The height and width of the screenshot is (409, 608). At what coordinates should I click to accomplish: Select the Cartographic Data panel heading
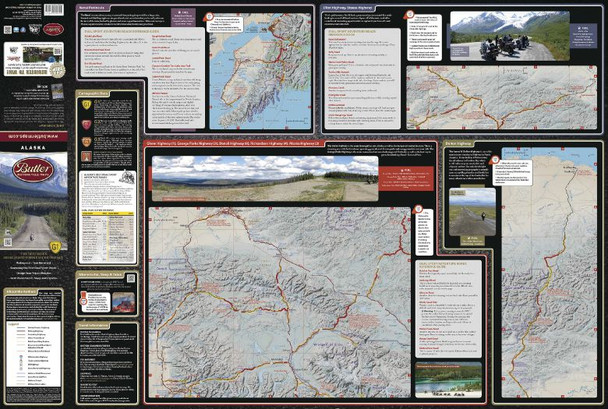pos(97,91)
